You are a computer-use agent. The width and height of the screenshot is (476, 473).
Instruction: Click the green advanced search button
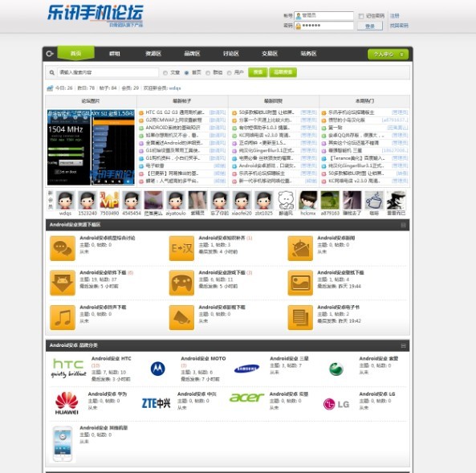pyautogui.click(x=283, y=72)
